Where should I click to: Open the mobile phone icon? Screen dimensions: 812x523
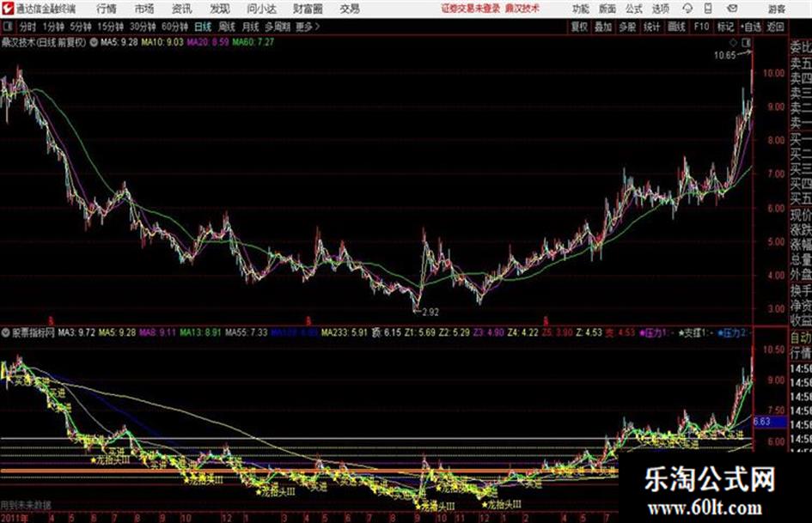click(708, 9)
